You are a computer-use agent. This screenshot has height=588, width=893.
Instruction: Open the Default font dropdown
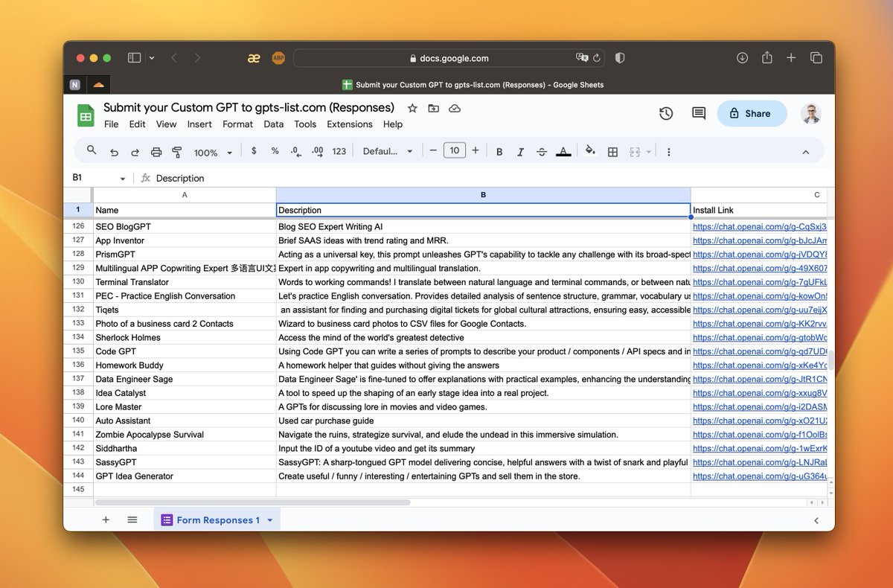pyautogui.click(x=388, y=151)
